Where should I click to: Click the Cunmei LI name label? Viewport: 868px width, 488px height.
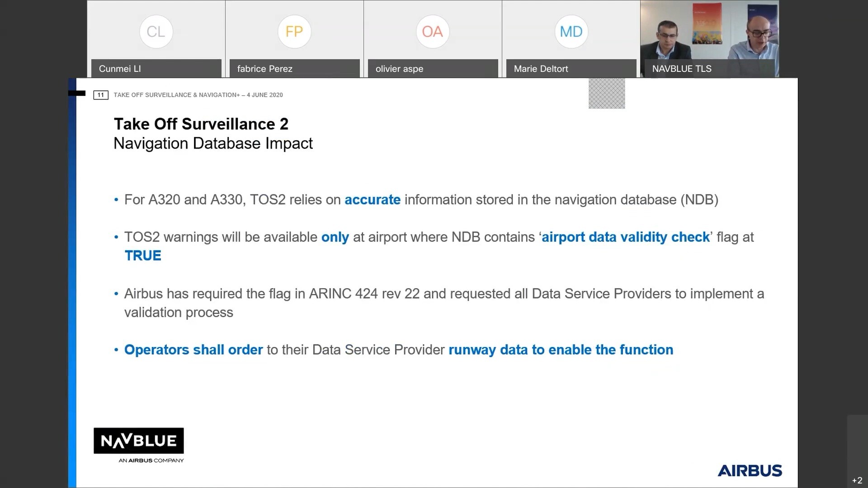pyautogui.click(x=120, y=69)
